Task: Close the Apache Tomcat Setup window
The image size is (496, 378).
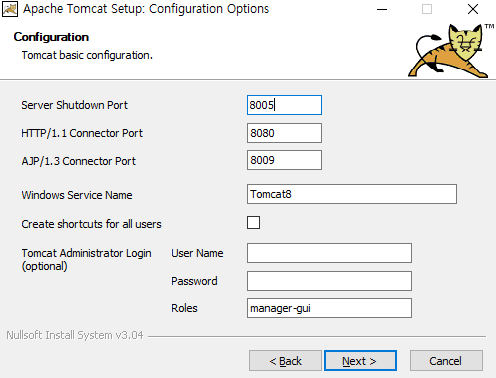Action: click(473, 9)
